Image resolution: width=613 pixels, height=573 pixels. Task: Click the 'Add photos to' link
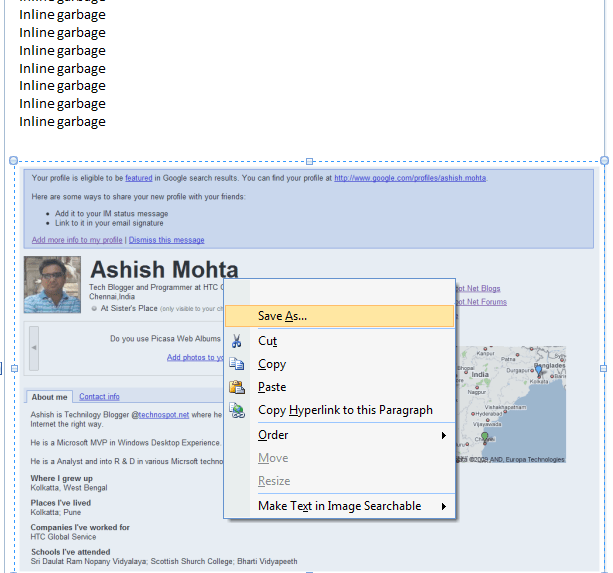click(x=195, y=357)
